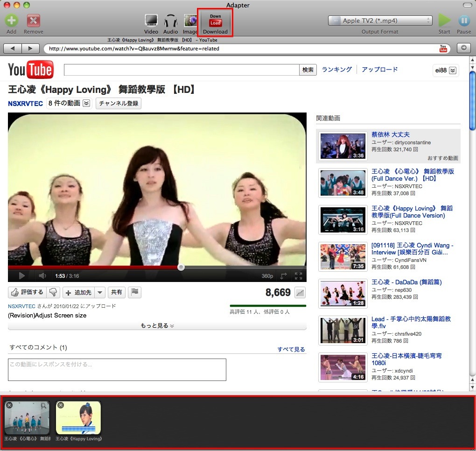This screenshot has width=476, height=451.
Task: Click the green Add button
Action: (11, 21)
